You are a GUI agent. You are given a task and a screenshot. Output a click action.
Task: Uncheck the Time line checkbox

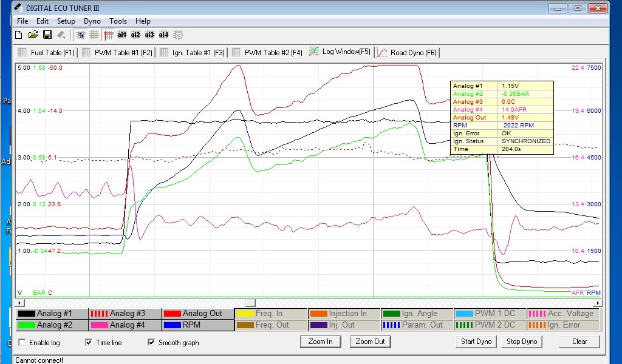(x=89, y=343)
